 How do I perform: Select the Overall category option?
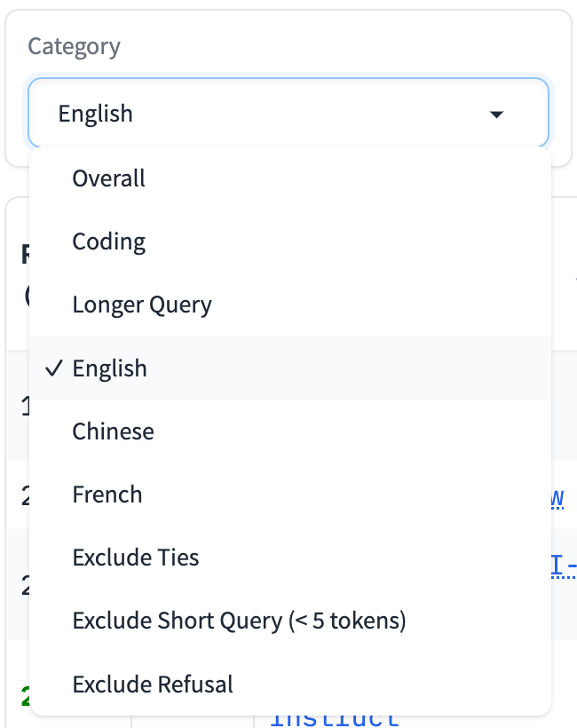click(x=109, y=178)
